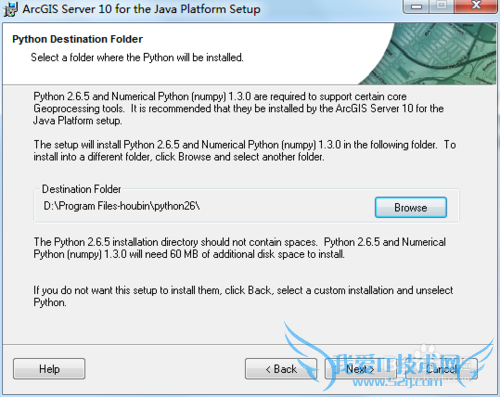Click the 'Python 2.6.5 and Numerical Python' first paragraph

tap(238, 108)
